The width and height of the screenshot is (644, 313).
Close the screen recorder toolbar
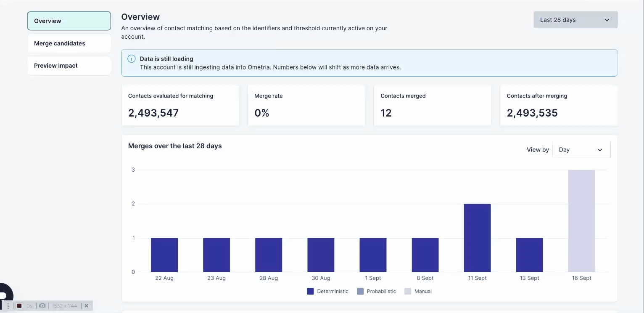tap(87, 306)
